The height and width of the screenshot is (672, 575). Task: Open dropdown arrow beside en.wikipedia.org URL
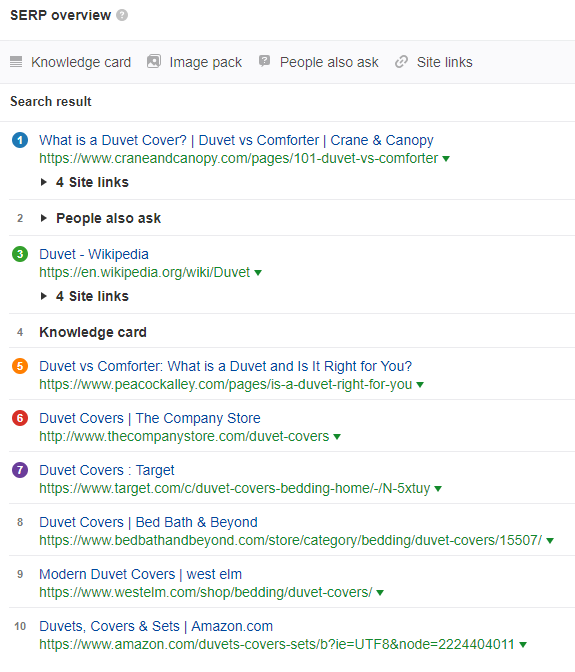click(258, 273)
